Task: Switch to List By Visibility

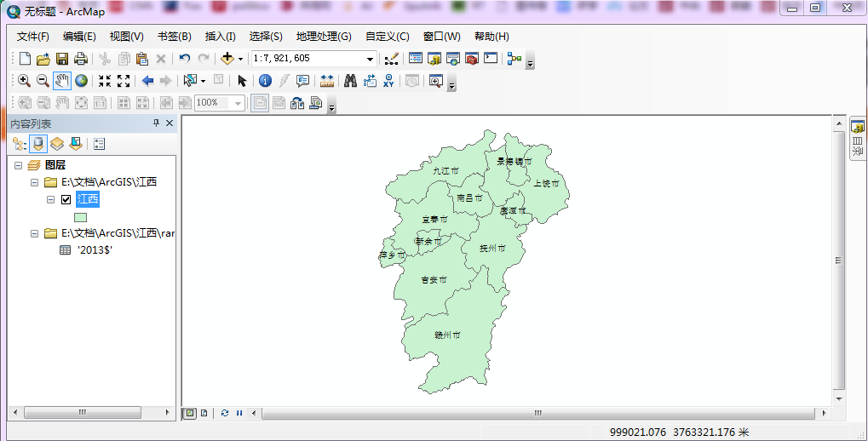Action: point(57,144)
